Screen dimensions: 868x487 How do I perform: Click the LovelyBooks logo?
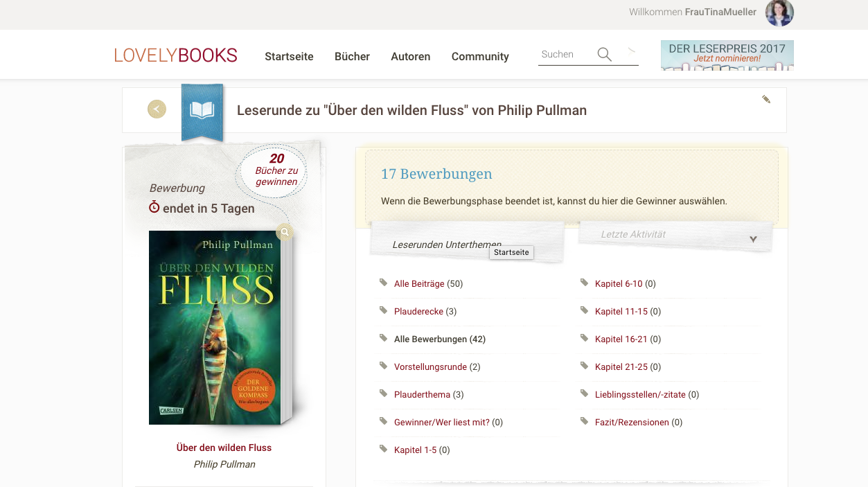click(176, 55)
